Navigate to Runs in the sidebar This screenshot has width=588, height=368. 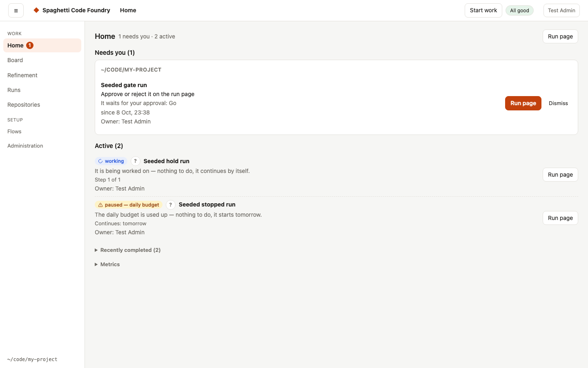coord(42,90)
